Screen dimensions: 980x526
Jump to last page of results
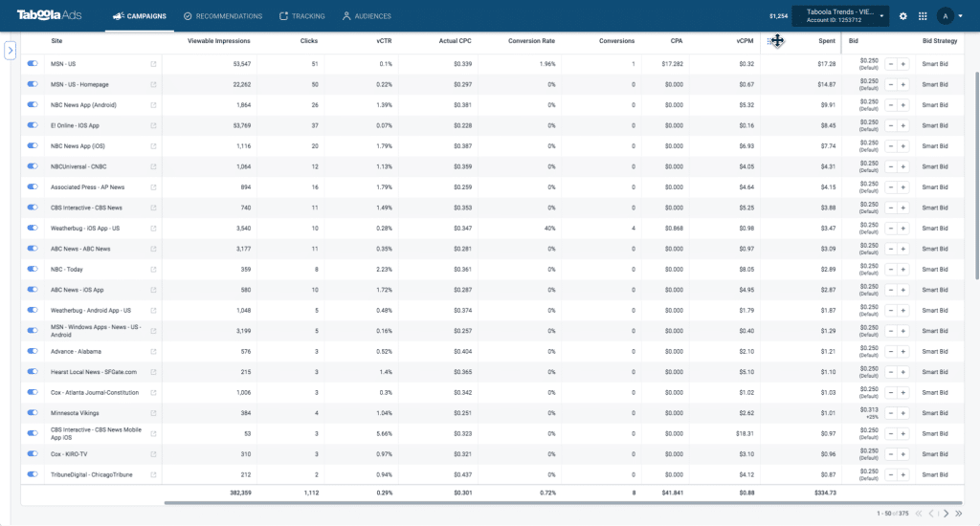[x=958, y=514]
